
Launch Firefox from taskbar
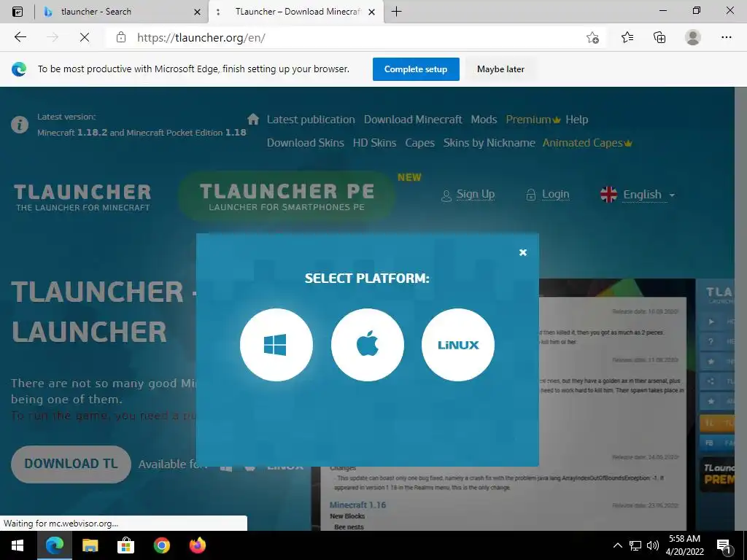coord(197,545)
